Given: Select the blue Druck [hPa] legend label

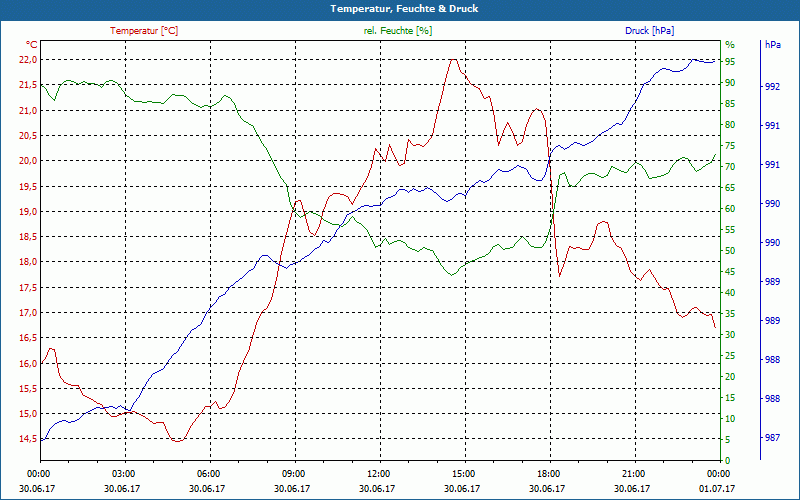Looking at the screenshot, I should point(649,31).
